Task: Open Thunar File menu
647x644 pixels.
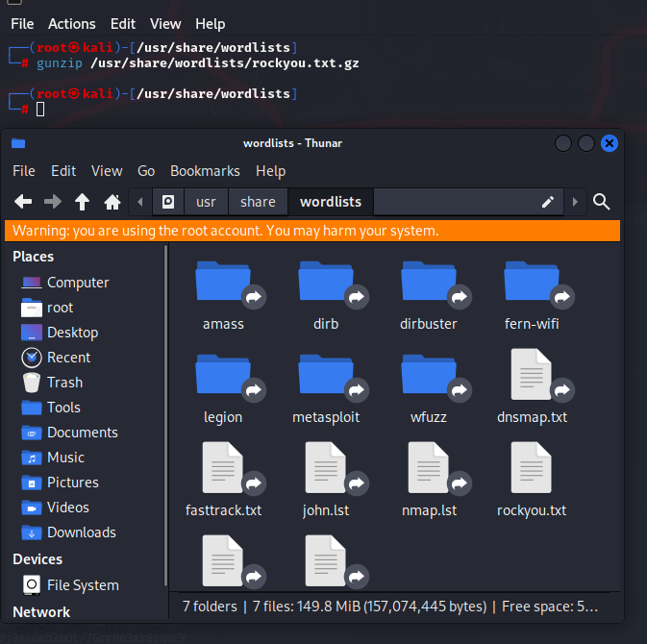Action: (x=24, y=171)
